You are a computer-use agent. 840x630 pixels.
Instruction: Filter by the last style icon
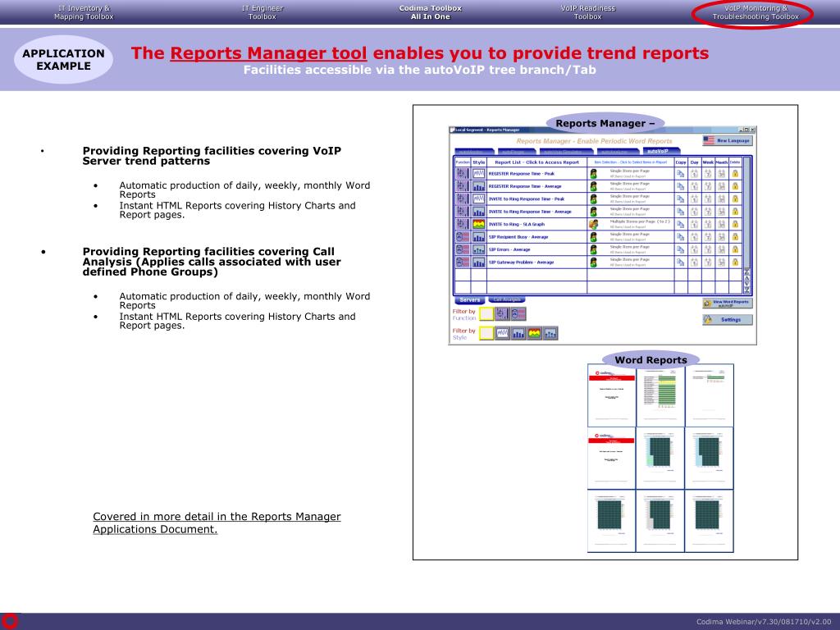click(550, 333)
